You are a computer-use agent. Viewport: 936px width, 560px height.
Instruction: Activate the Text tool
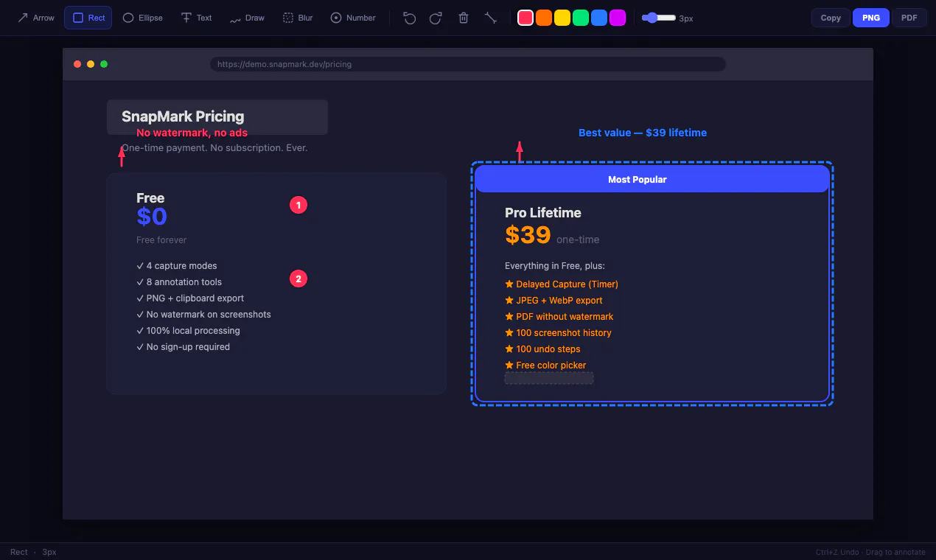[x=197, y=18]
